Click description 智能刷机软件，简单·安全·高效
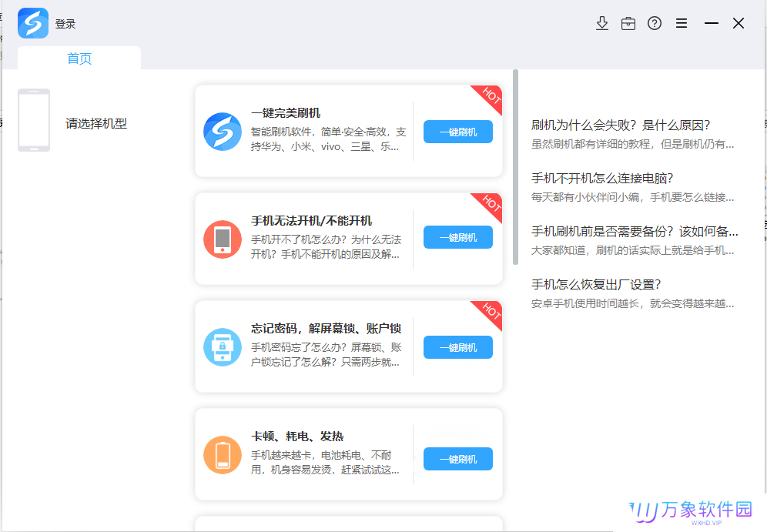The image size is (767, 532). tap(328, 139)
